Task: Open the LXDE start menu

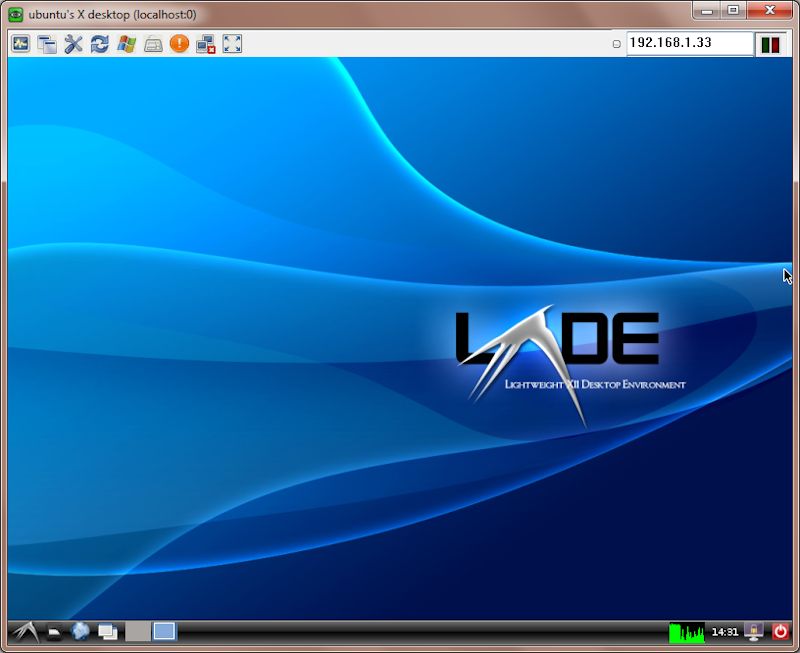Action: tap(26, 632)
